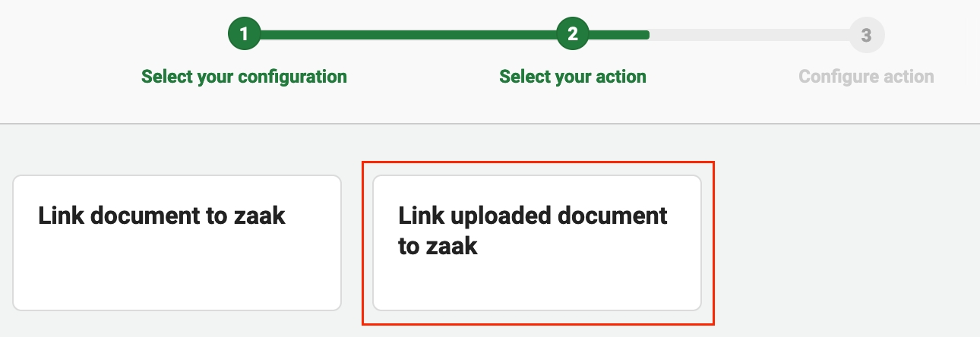Go back to 'Select your configuration' label
Image resolution: width=980 pixels, height=337 pixels.
point(244,77)
